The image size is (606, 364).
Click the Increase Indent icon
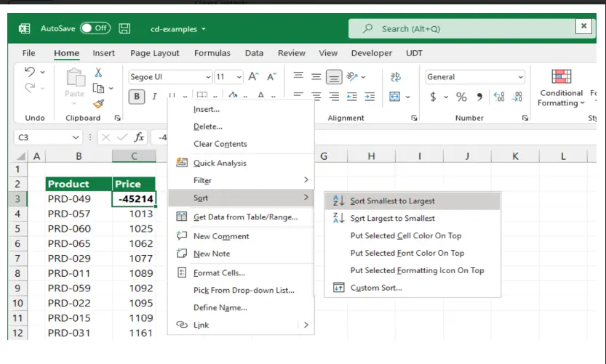click(370, 97)
